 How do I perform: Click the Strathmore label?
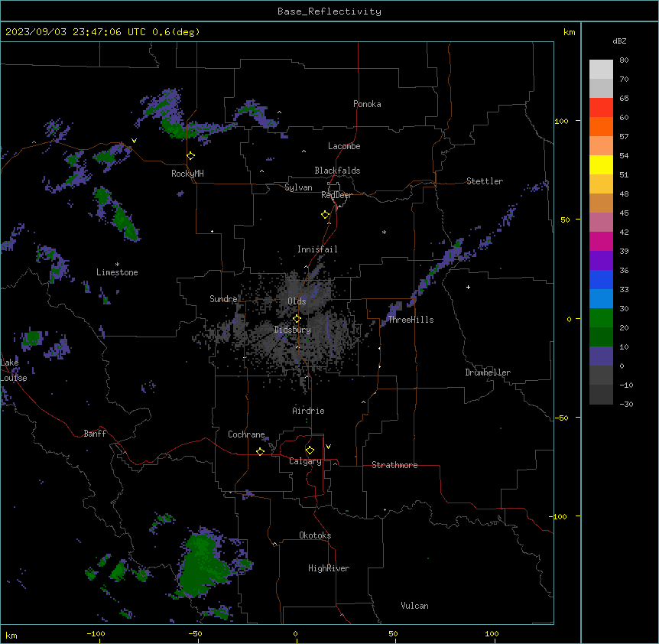tap(394, 465)
